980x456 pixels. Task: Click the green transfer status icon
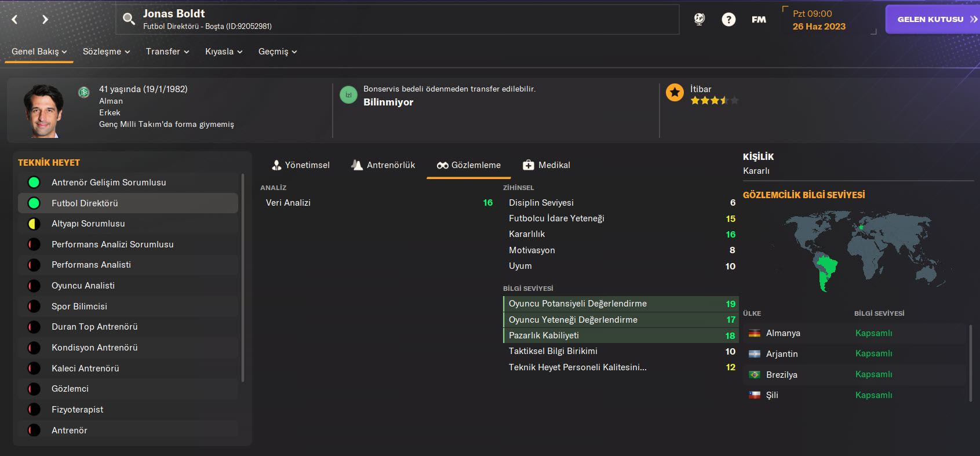(348, 94)
